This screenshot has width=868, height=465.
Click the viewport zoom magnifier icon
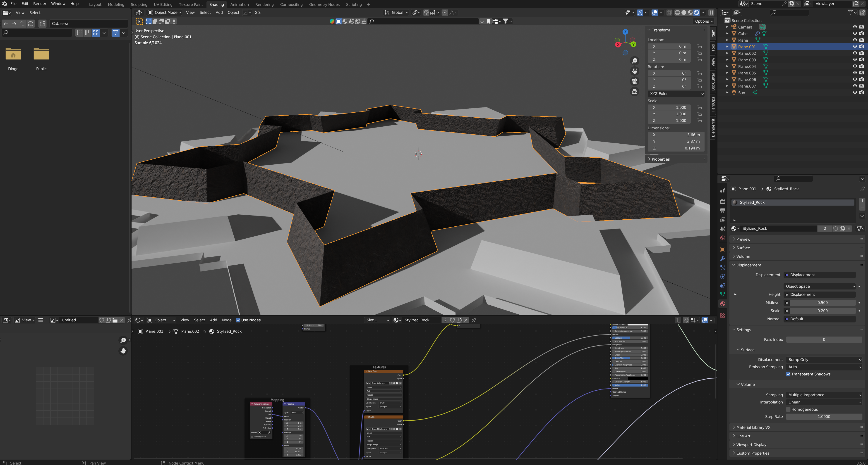click(x=635, y=61)
